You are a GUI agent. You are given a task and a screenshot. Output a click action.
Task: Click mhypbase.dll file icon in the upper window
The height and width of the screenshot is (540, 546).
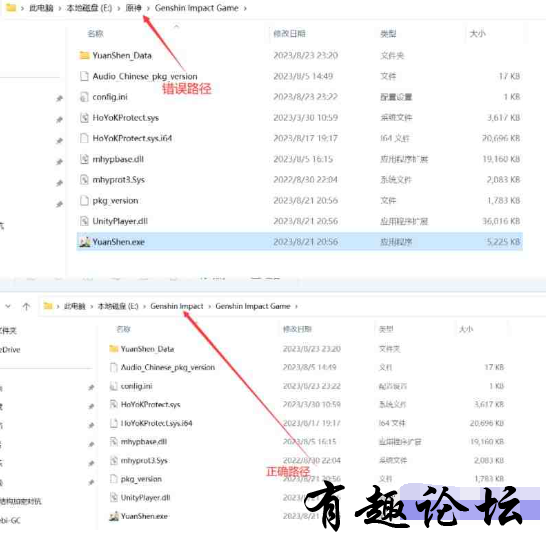coord(84,159)
